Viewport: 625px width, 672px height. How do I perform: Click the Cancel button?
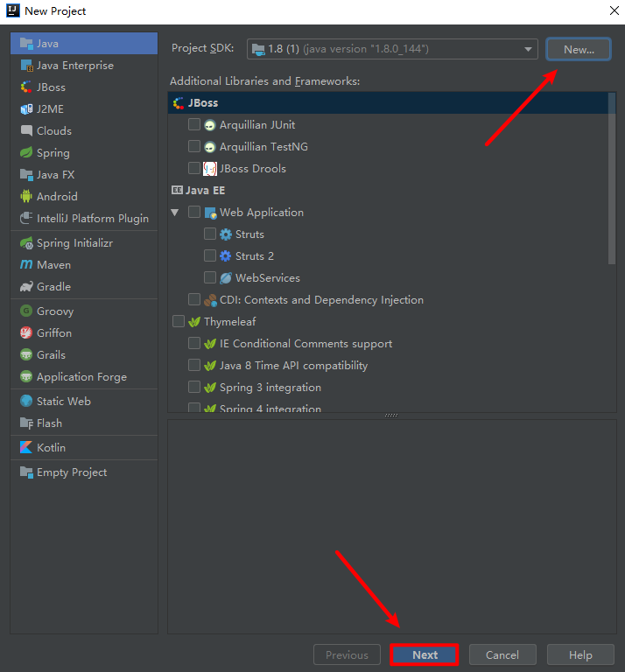pyautogui.click(x=502, y=654)
